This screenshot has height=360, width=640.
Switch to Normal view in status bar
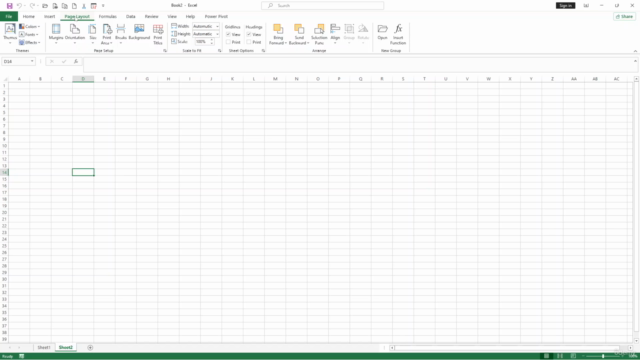(x=547, y=356)
